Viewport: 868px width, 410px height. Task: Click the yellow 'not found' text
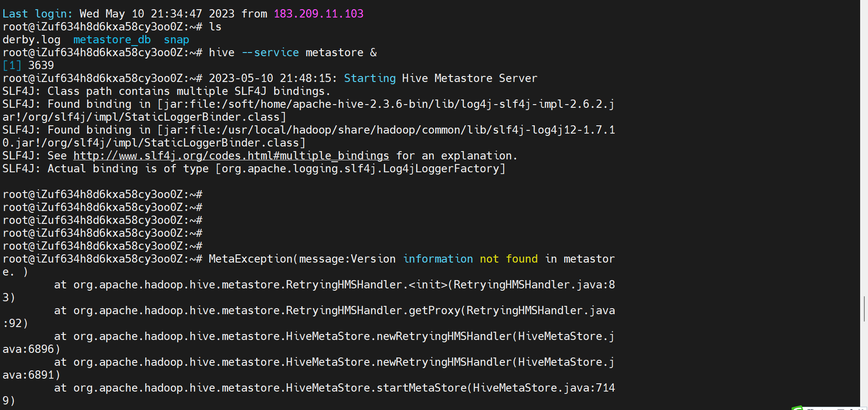509,259
